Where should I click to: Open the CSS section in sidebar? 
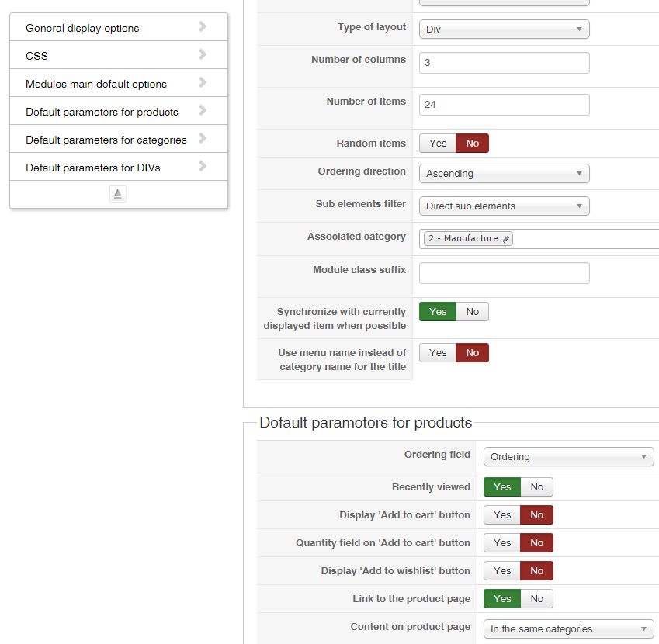(36, 56)
